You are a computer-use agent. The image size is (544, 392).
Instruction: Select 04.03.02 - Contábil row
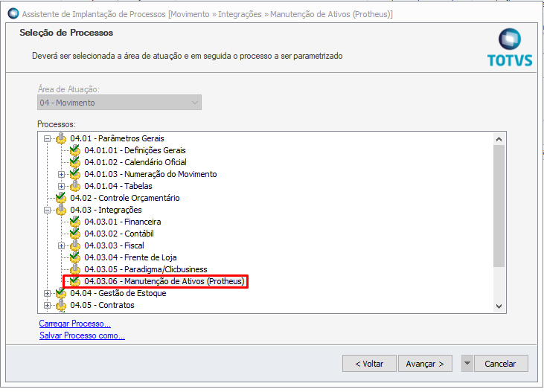click(119, 234)
